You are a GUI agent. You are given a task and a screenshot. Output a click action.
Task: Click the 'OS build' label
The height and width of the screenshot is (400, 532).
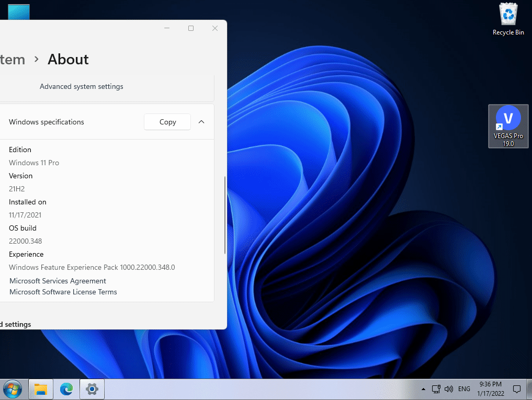pyautogui.click(x=22, y=228)
